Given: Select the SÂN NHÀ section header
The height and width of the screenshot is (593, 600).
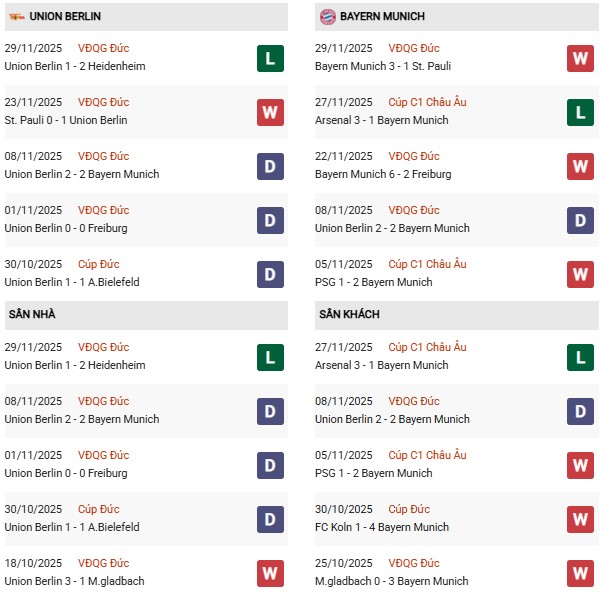Looking at the screenshot, I should click(32, 315).
